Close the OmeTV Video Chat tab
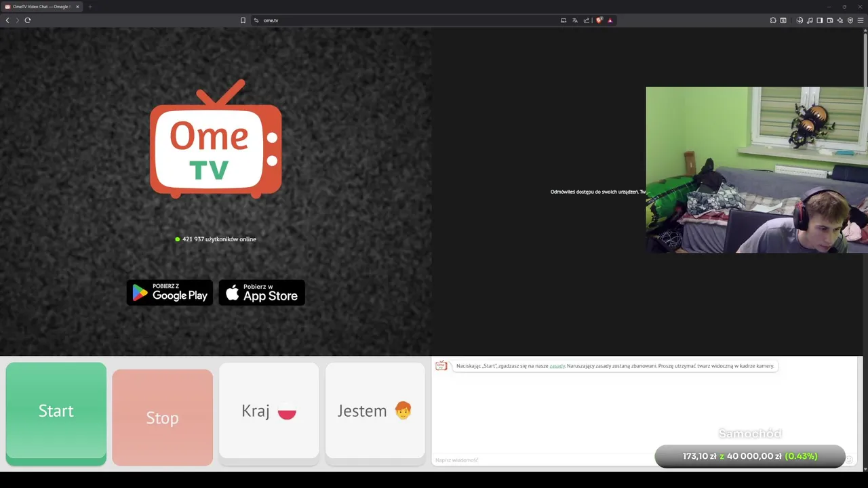 click(x=77, y=7)
